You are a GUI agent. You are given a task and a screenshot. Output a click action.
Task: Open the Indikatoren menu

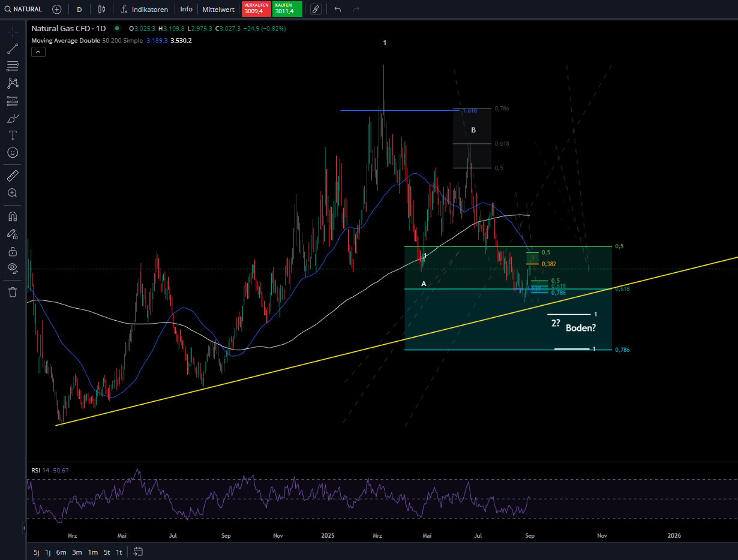point(144,10)
